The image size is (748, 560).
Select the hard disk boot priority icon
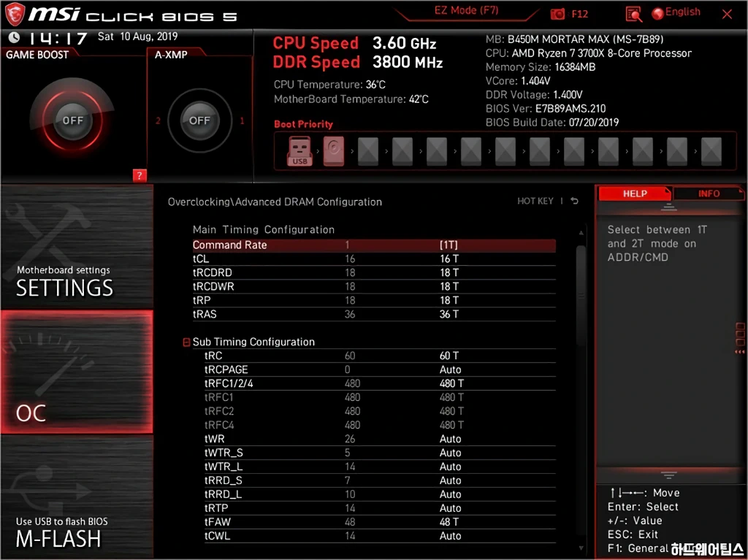[x=333, y=151]
